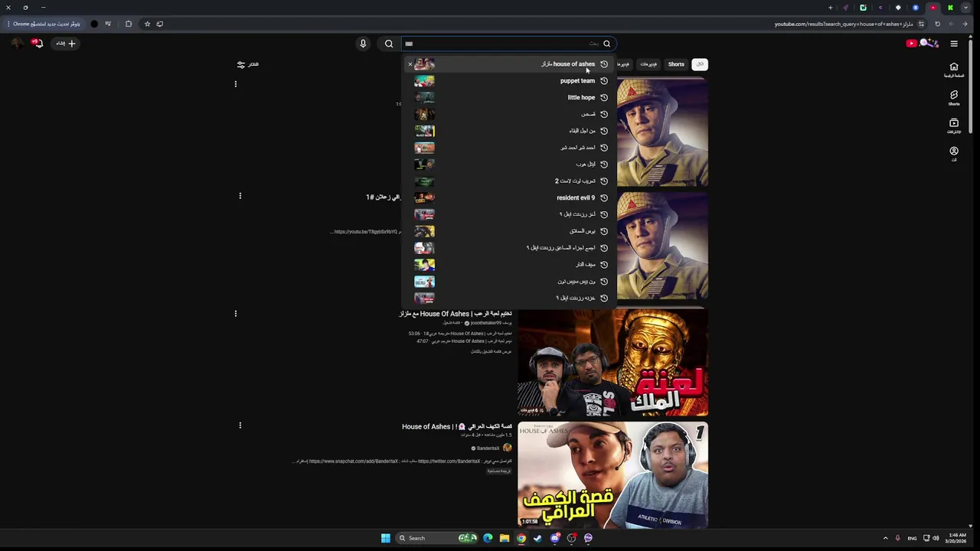Click the BanderitaX channel avatar
The image size is (980, 551).
click(x=507, y=448)
